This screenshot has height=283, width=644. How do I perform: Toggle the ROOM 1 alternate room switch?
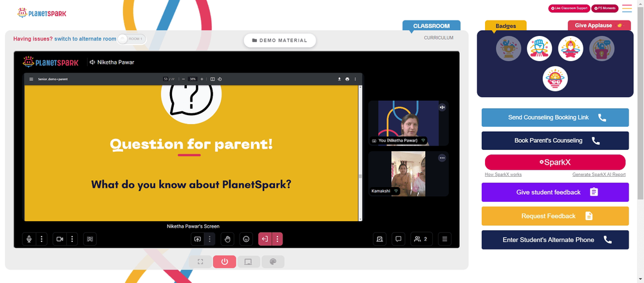(131, 39)
